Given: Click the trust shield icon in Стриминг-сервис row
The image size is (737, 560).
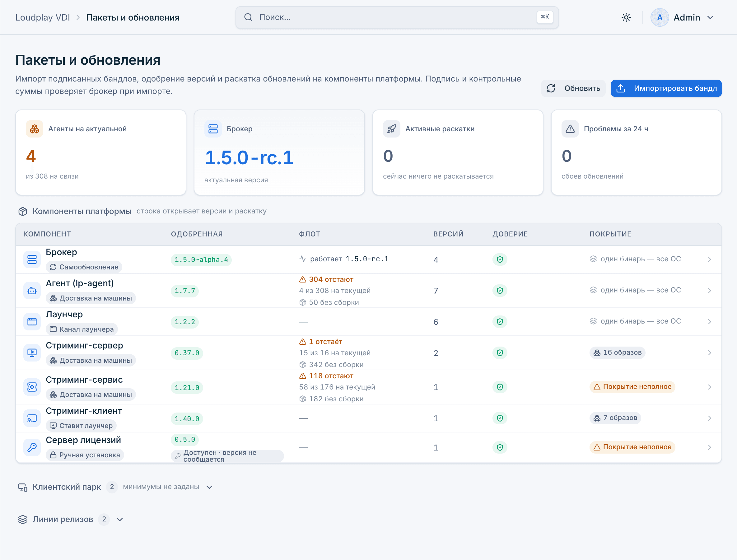Looking at the screenshot, I should pyautogui.click(x=500, y=387).
